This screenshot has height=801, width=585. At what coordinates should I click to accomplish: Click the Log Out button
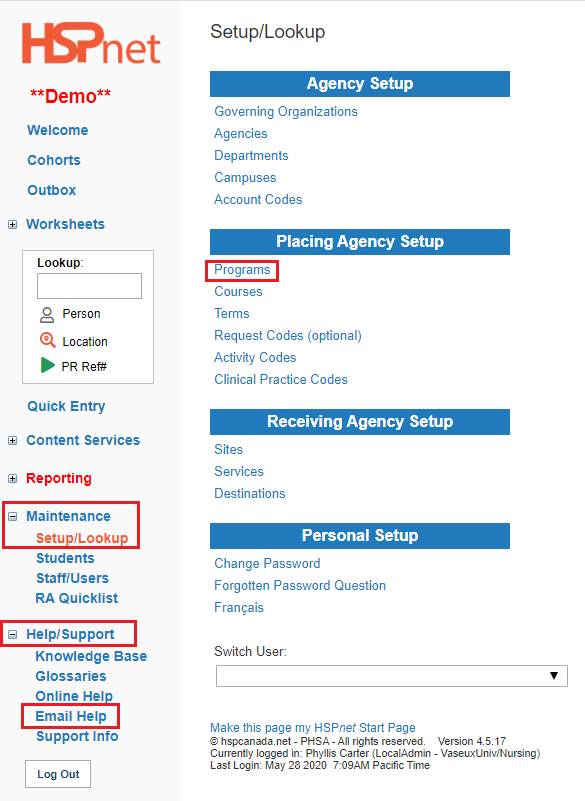click(58, 774)
